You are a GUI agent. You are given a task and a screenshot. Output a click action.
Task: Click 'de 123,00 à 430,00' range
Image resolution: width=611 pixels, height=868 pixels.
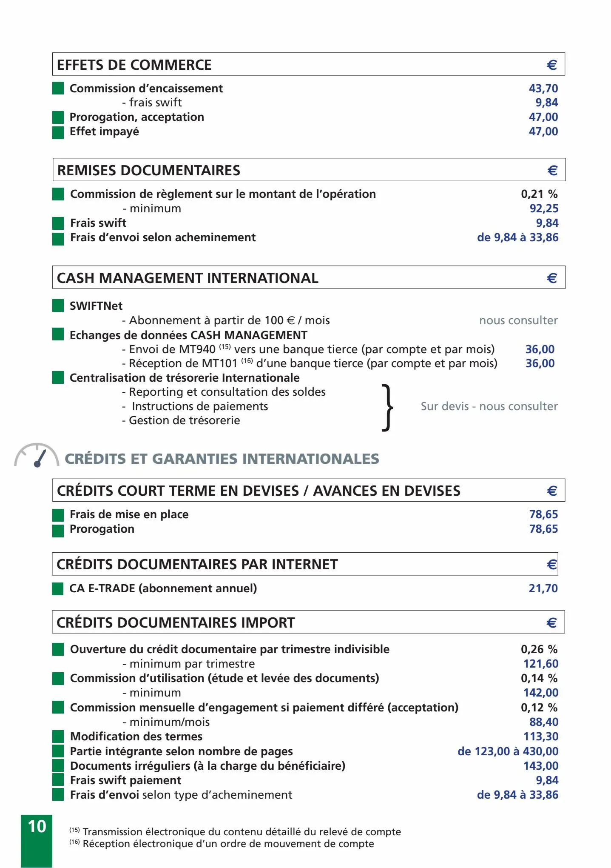pos(508,751)
